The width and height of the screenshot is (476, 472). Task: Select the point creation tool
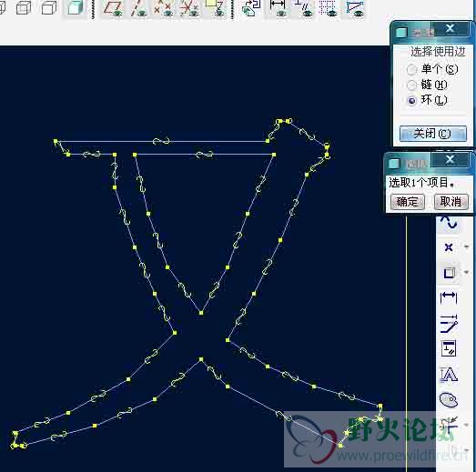point(449,247)
